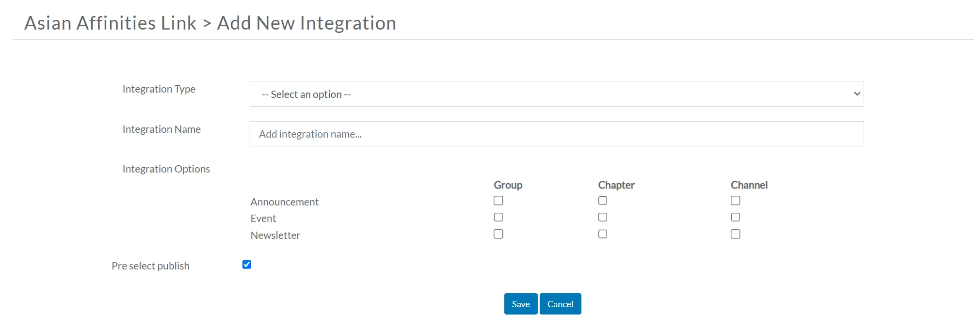Click the Pre select publish label
The width and height of the screenshot is (980, 330).
(150, 266)
